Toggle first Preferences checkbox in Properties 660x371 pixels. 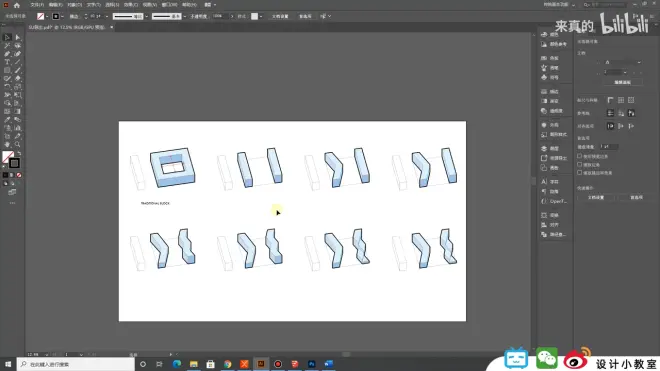(x=580, y=156)
